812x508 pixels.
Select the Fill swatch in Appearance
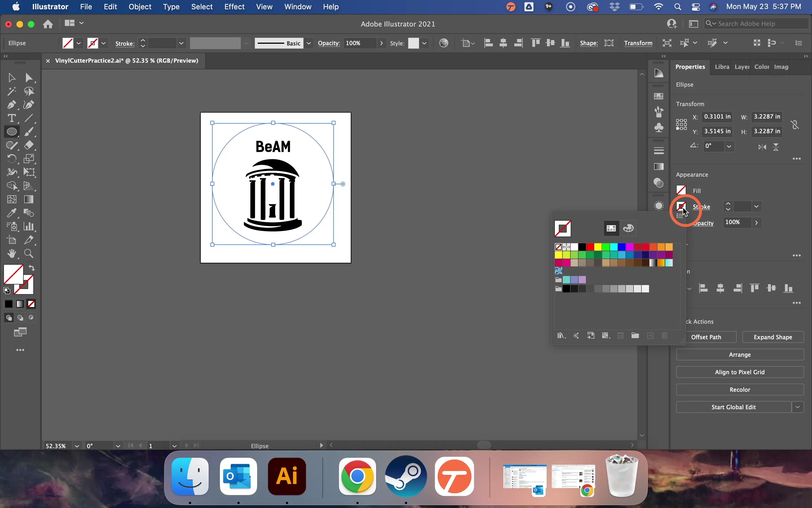[681, 190]
